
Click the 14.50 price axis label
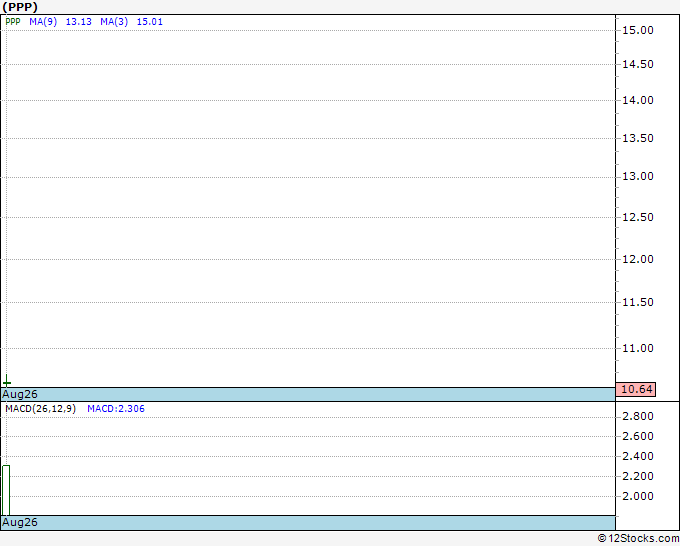(638, 64)
